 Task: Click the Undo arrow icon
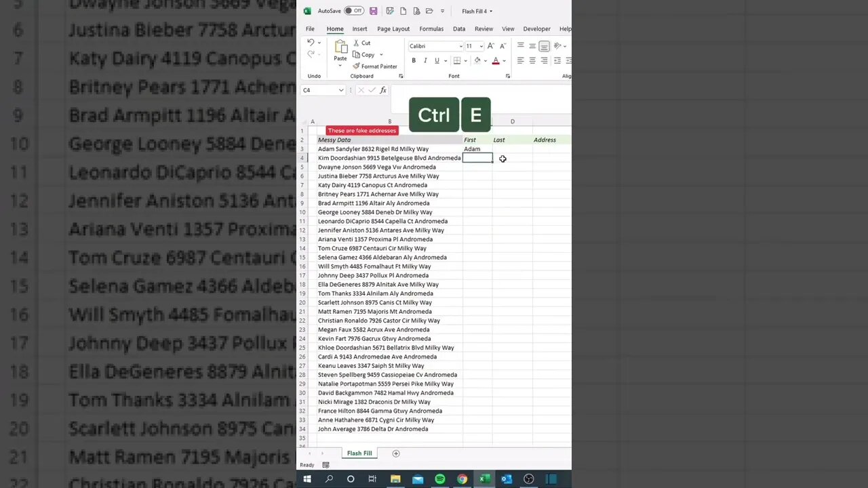click(311, 42)
